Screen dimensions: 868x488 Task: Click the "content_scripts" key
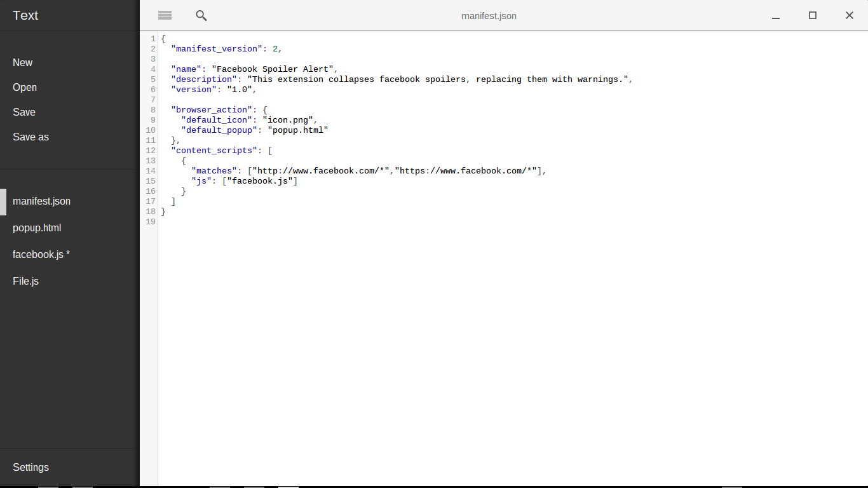point(214,151)
